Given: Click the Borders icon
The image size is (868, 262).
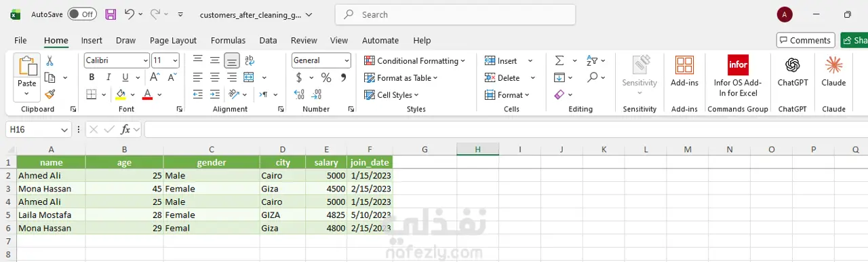Looking at the screenshot, I should click(92, 94).
